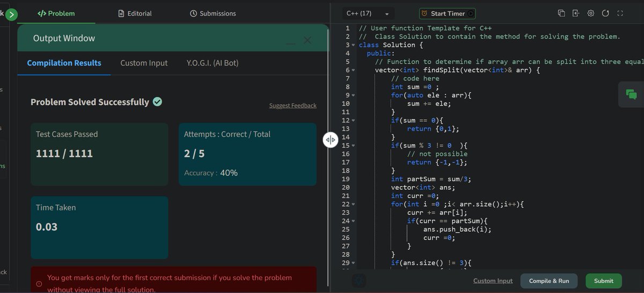Click the 'Output Window' title text

tap(64, 38)
